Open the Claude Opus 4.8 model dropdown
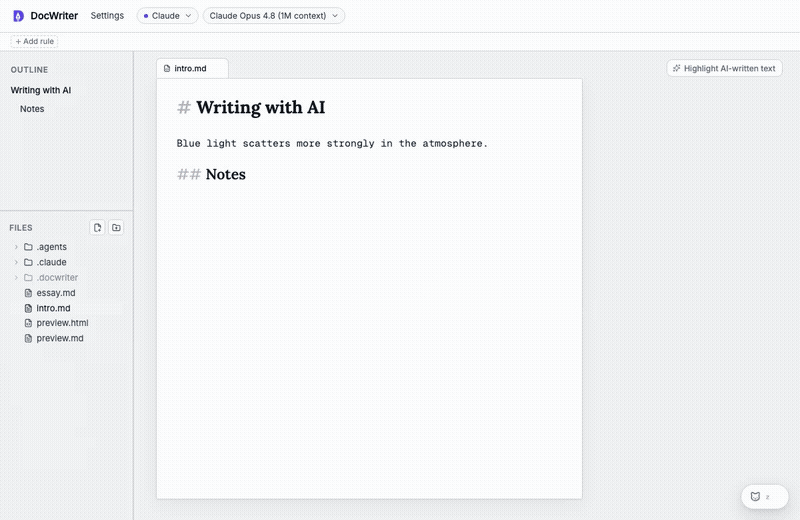The image size is (800, 520). point(273,16)
